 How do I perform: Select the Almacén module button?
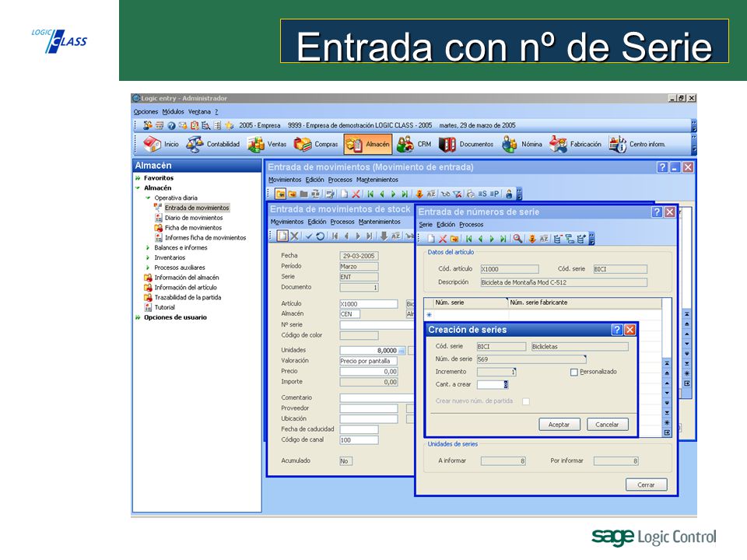click(x=368, y=144)
